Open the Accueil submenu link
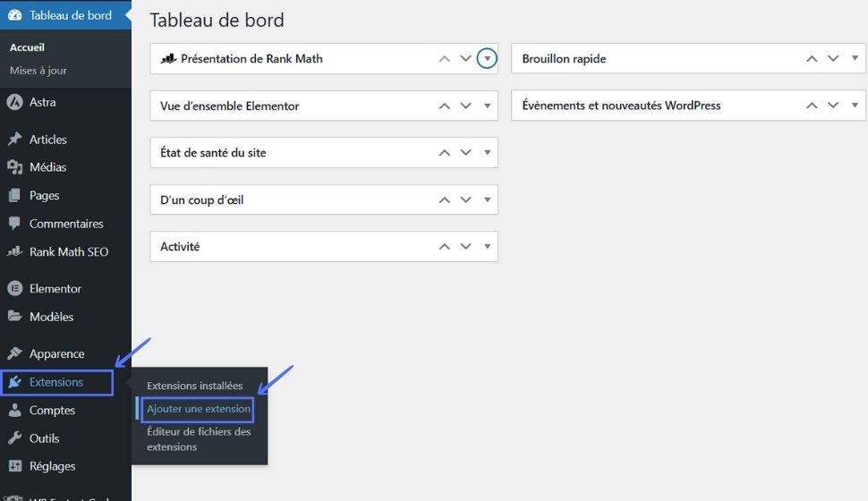Image resolution: width=868 pixels, height=501 pixels. click(x=27, y=47)
